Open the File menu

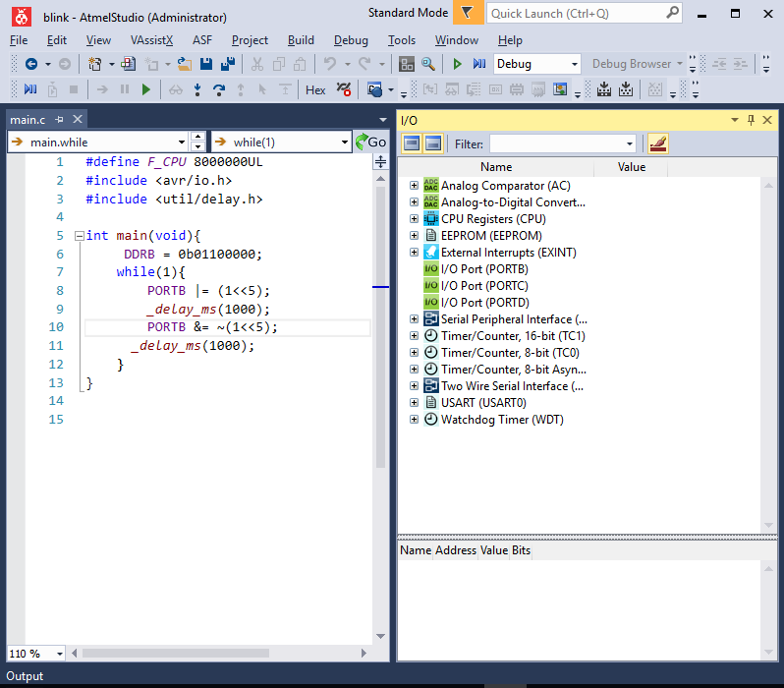(x=19, y=40)
